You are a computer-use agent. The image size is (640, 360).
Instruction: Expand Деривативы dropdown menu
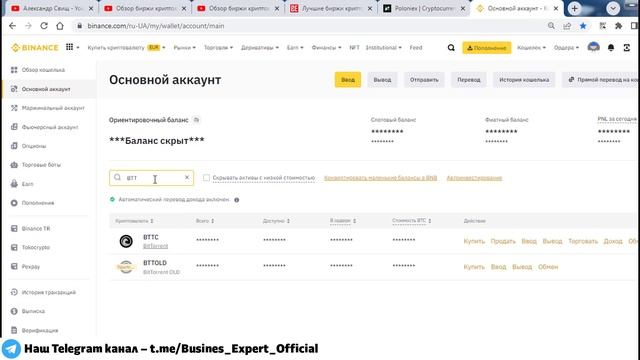(260, 48)
